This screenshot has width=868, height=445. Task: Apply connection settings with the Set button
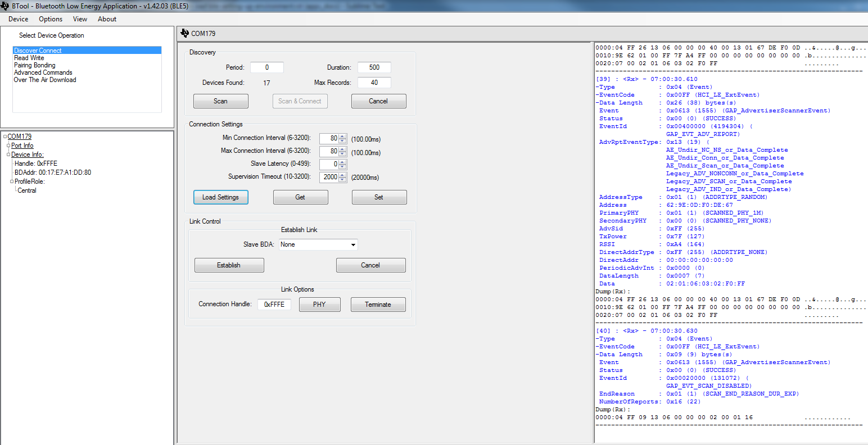379,197
